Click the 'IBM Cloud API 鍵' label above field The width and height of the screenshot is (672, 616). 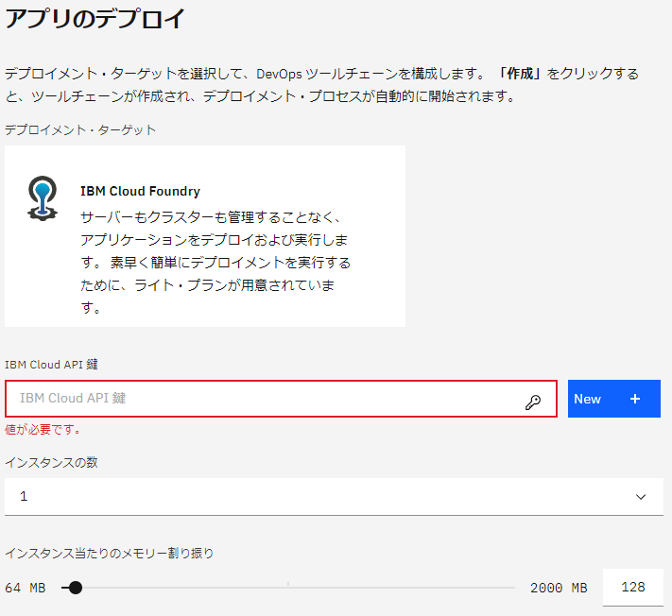51,365
